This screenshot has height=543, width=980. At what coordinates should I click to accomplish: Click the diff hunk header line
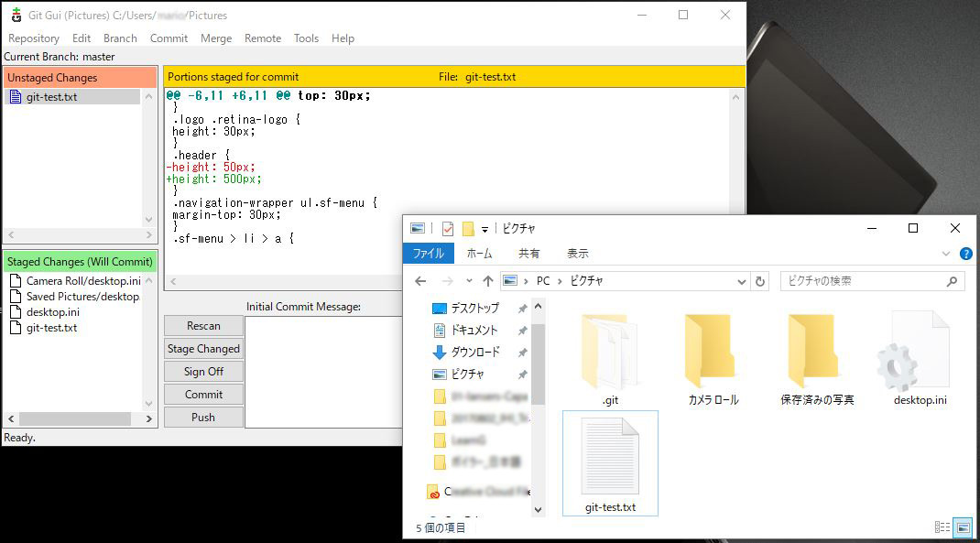click(x=268, y=95)
